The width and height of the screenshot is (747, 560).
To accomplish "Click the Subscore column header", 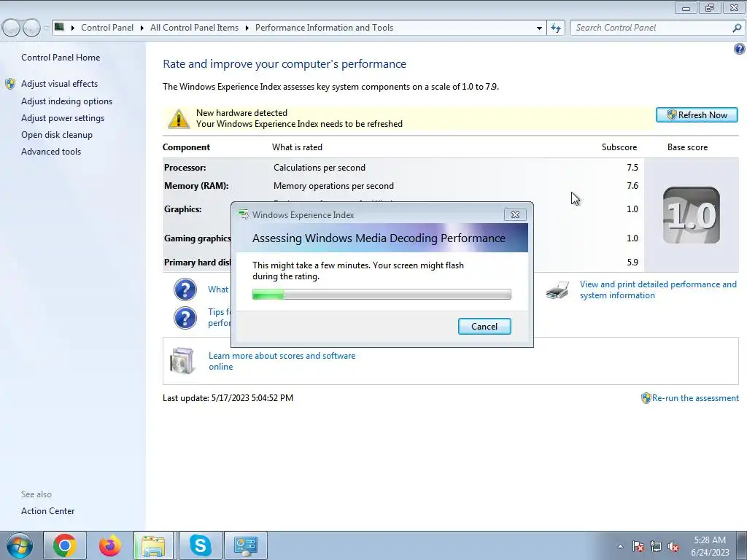I will pos(619,147).
